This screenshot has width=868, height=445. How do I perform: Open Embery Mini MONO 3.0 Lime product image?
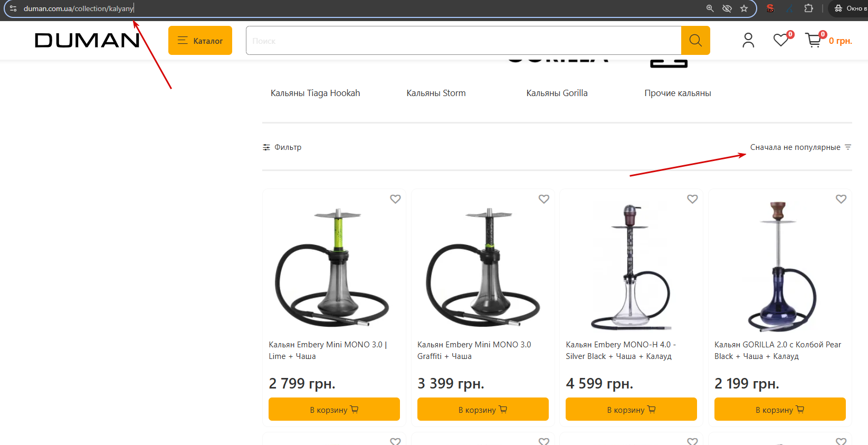click(x=334, y=267)
